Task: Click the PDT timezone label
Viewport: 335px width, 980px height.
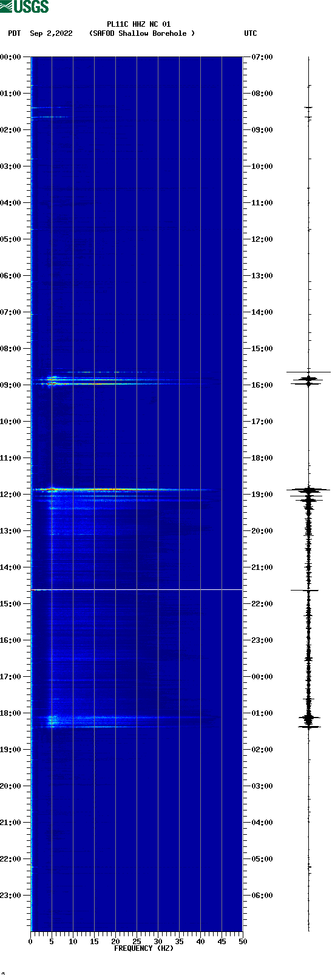Action: (x=14, y=33)
